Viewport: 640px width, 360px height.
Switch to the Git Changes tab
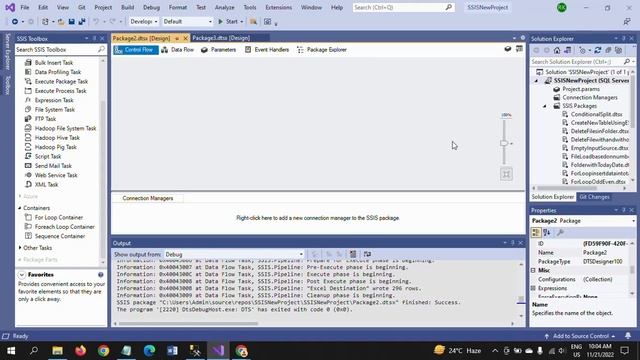(x=594, y=197)
